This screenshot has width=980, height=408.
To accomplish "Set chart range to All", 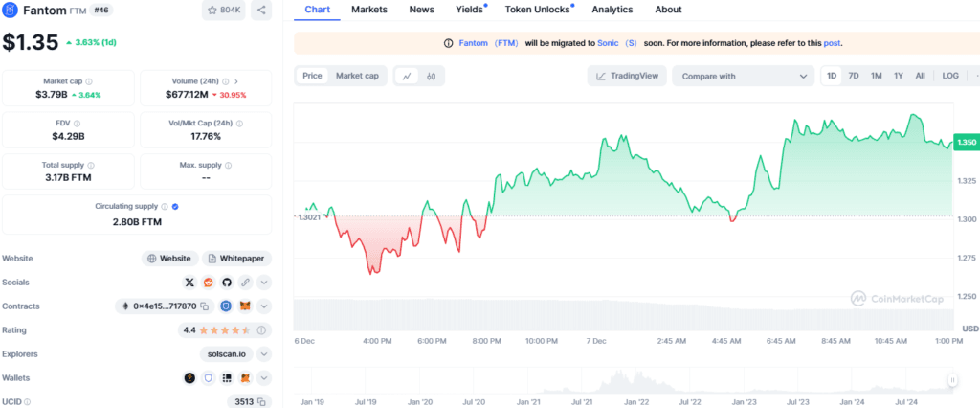I will 920,76.
